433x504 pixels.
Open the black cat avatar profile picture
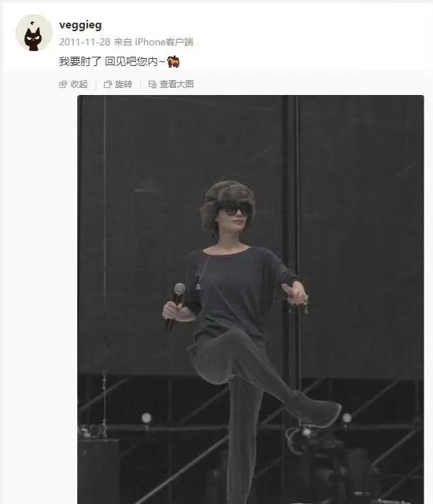point(34,33)
